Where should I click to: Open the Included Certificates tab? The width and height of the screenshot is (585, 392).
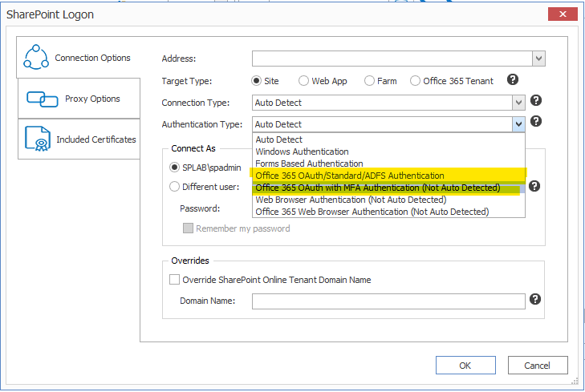pos(79,139)
